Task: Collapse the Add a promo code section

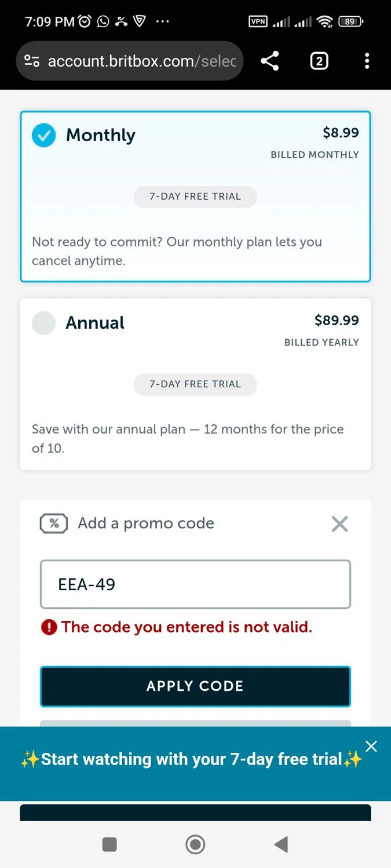Action: 339,524
